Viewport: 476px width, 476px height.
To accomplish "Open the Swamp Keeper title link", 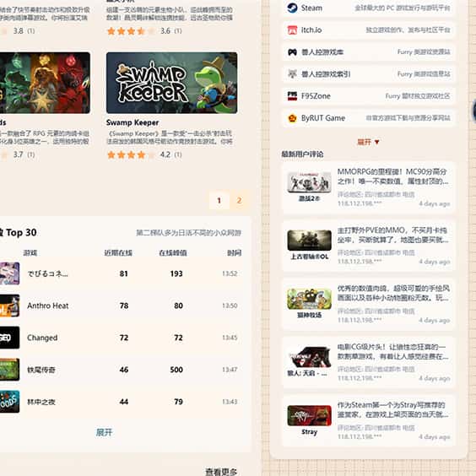I will [133, 122].
